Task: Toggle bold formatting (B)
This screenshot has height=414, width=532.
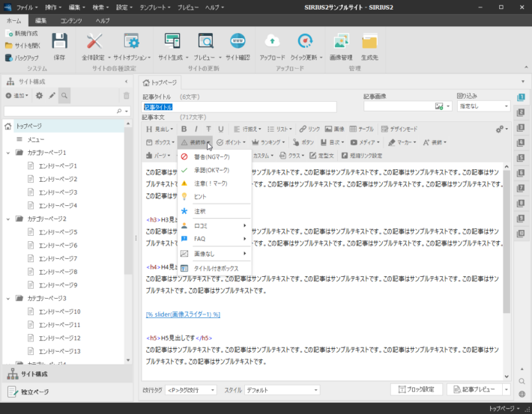Action: [x=184, y=129]
